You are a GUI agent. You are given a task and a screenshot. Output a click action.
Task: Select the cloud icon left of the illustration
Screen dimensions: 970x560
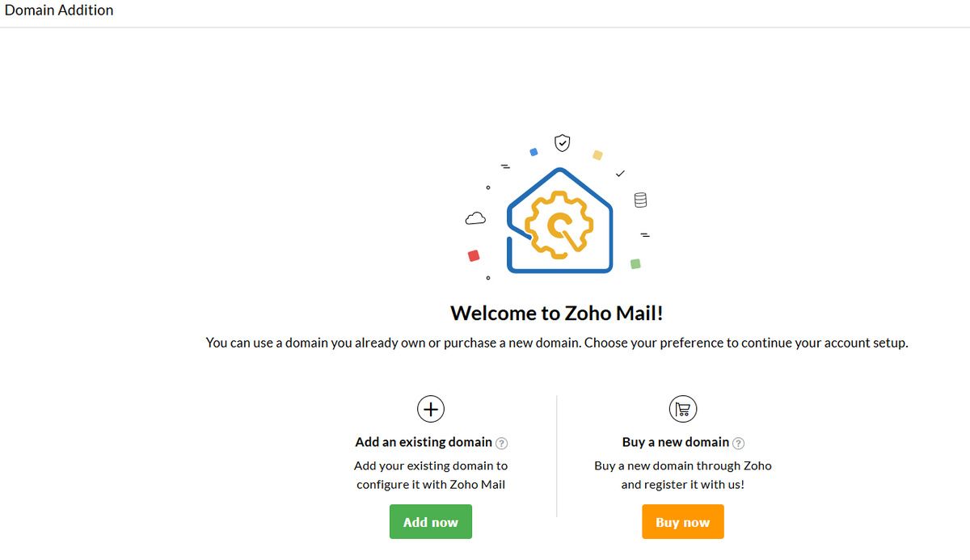point(475,217)
